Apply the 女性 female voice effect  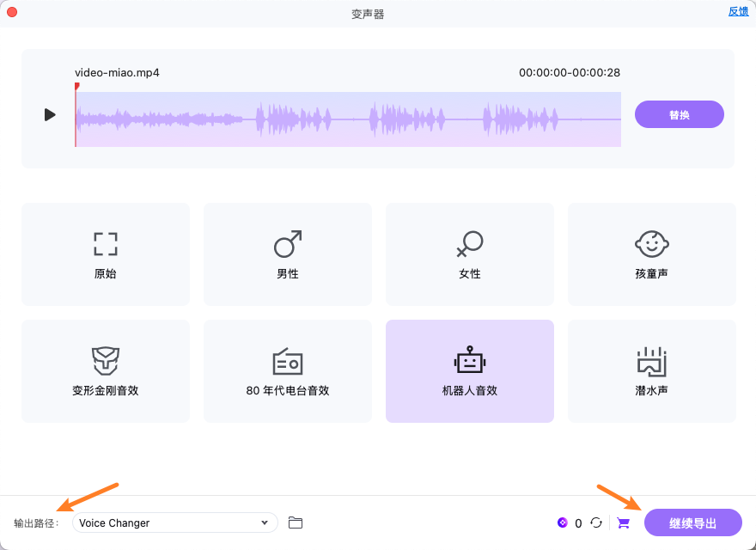[x=469, y=254]
